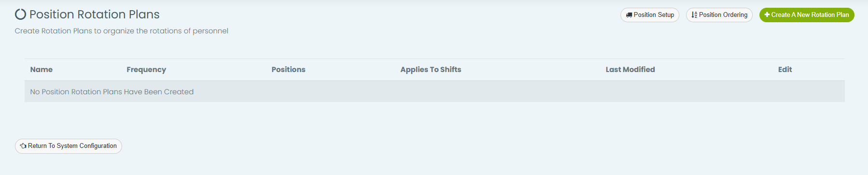
Task: Click the No Position Rotation Plans message
Action: (x=112, y=92)
